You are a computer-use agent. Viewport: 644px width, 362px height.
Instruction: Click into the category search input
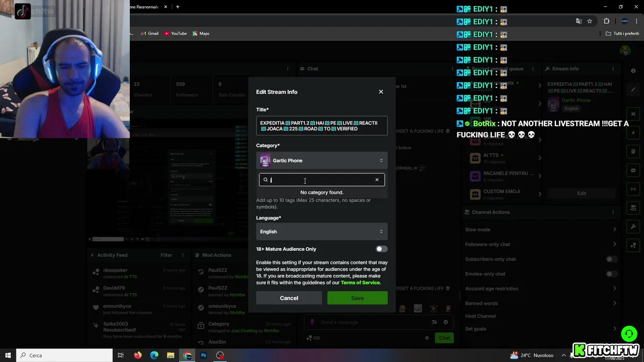coord(322,179)
